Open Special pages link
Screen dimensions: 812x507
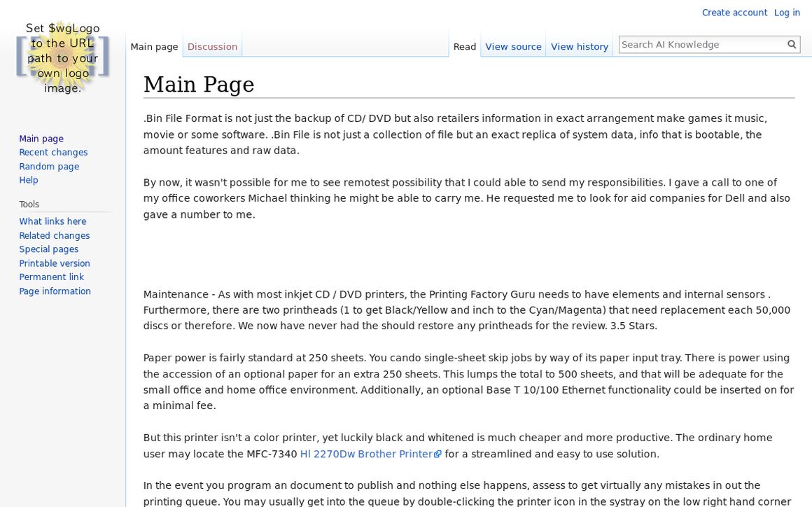49,249
